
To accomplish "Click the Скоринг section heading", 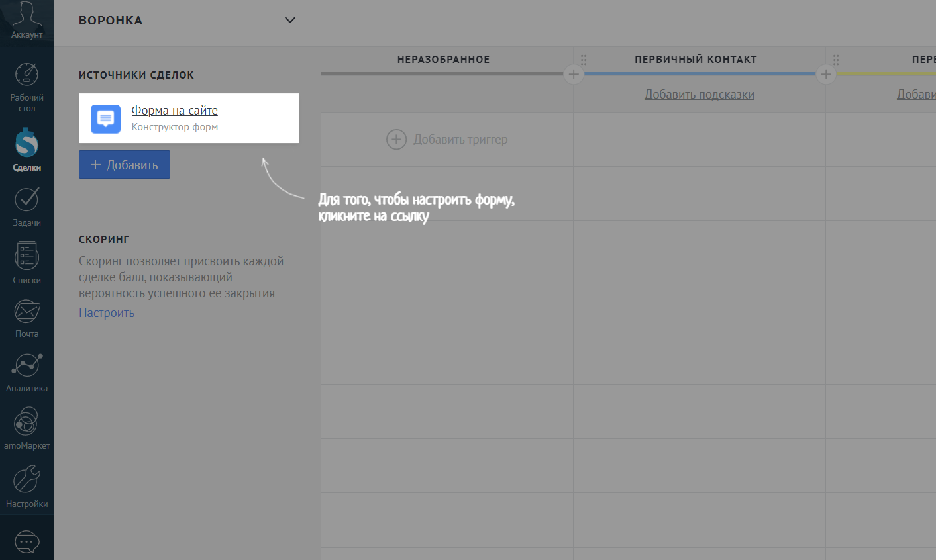I will pos(104,239).
